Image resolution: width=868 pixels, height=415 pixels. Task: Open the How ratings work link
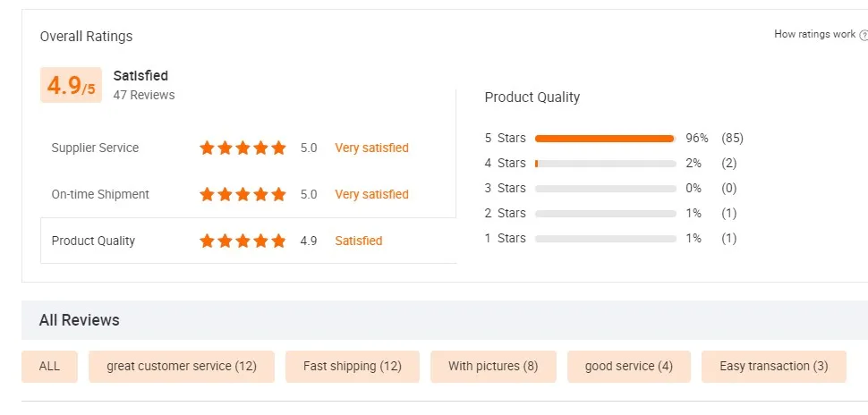[x=814, y=34]
